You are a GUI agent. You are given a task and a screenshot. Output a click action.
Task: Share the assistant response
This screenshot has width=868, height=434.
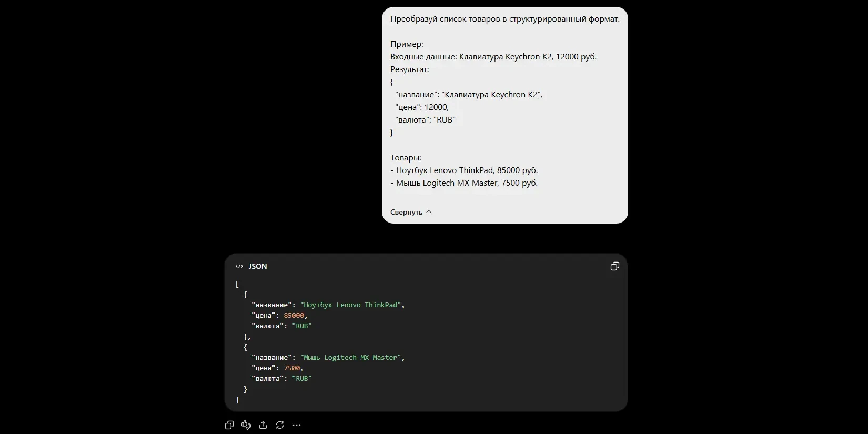263,425
